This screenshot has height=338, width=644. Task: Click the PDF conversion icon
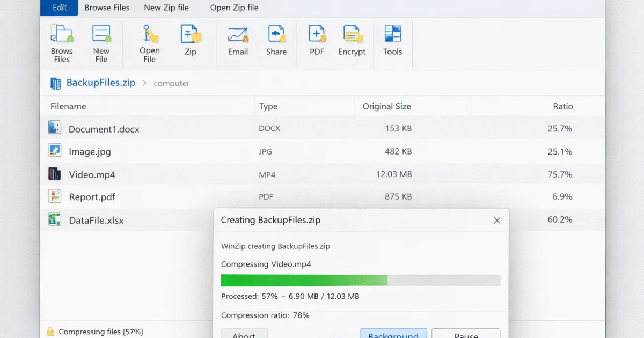coord(317,33)
